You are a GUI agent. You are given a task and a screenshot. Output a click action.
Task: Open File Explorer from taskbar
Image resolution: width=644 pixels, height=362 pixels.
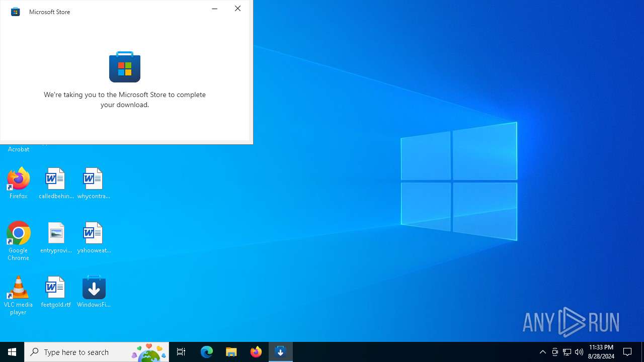coord(231,352)
